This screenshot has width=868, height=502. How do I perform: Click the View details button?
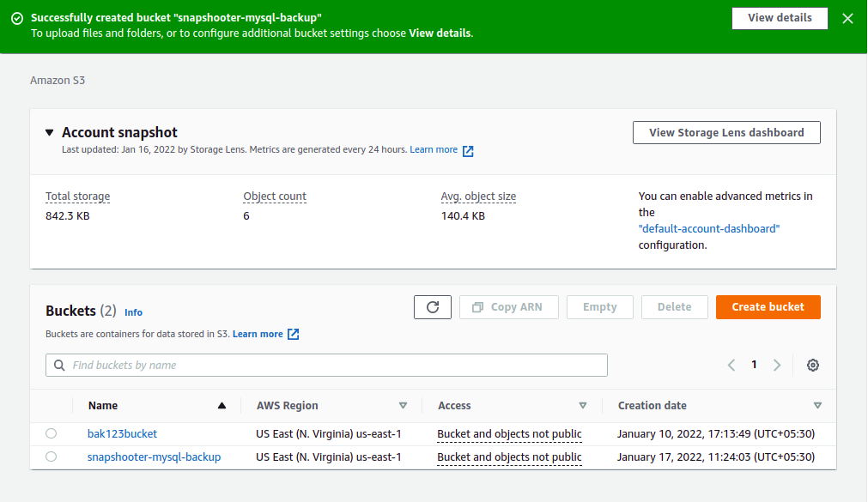(x=780, y=18)
